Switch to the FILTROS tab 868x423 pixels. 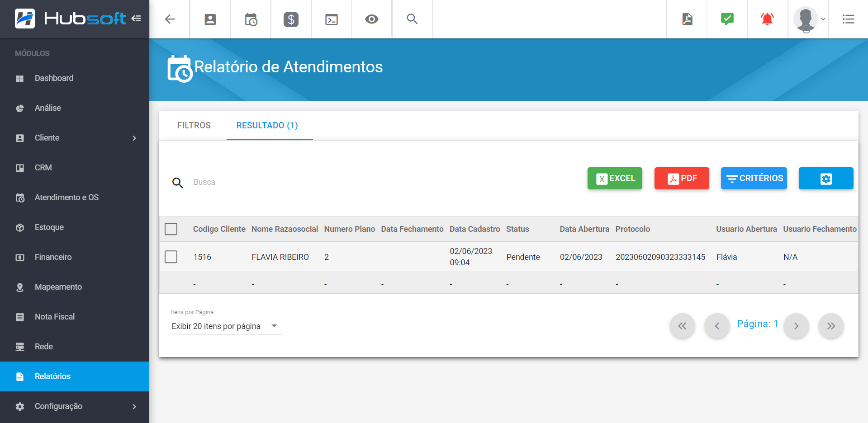click(194, 125)
